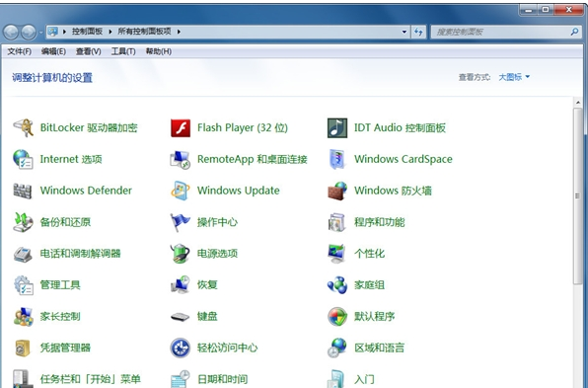The image size is (588, 388).
Task: Open the 文件(F) menu
Action: pyautogui.click(x=19, y=51)
